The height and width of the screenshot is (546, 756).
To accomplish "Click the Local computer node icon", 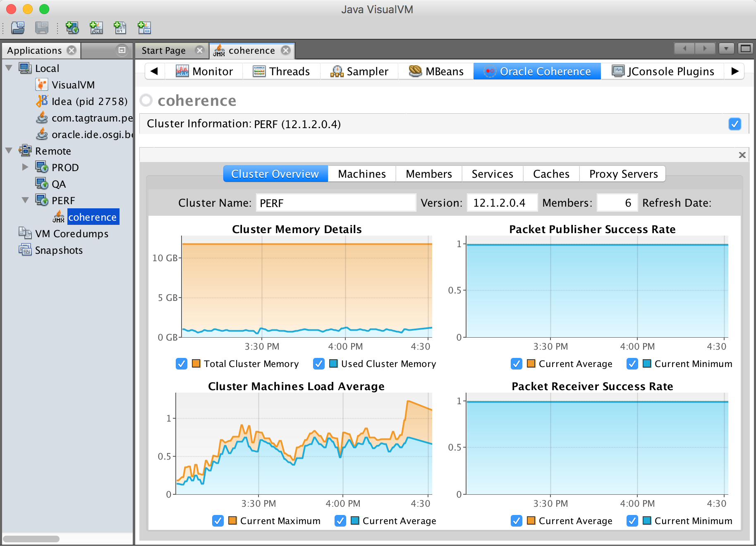I will click(25, 68).
